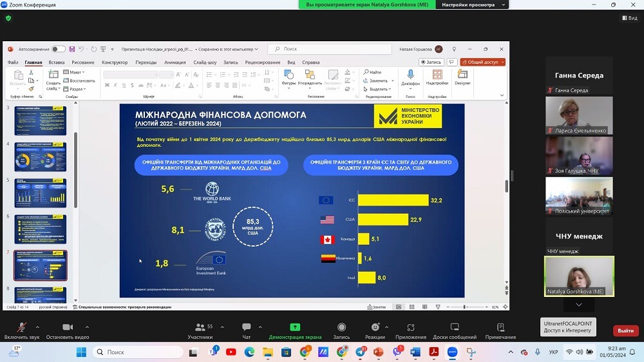
Task: Select slide 5 thumbnail in the slide panel
Action: click(x=40, y=193)
